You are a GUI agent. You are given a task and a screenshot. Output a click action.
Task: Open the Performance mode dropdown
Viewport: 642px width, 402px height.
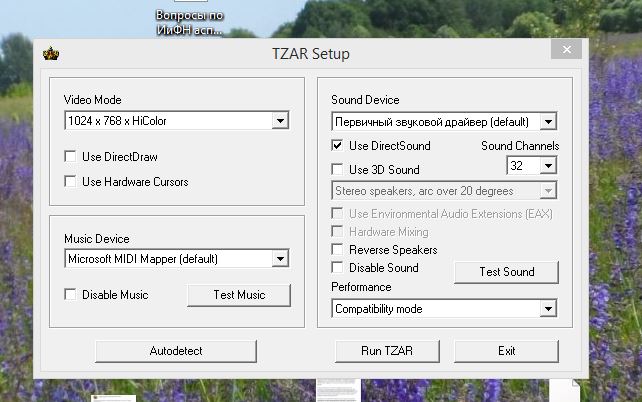547,309
